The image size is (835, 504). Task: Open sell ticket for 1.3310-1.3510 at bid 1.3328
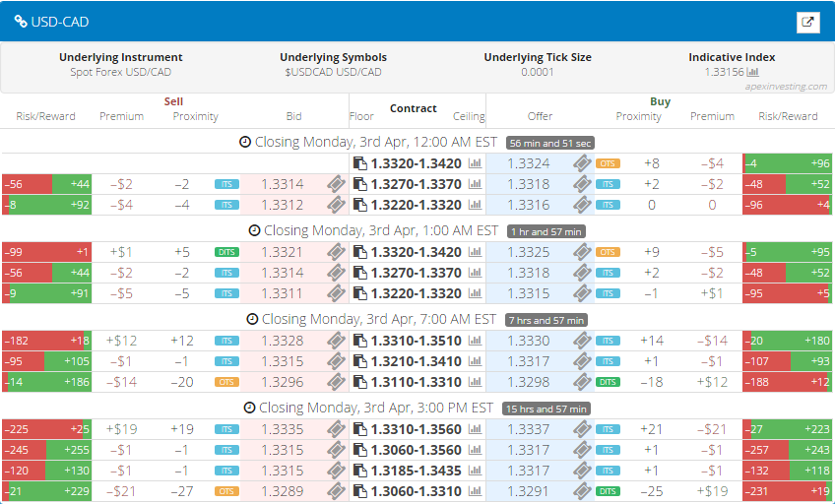pyautogui.click(x=336, y=341)
